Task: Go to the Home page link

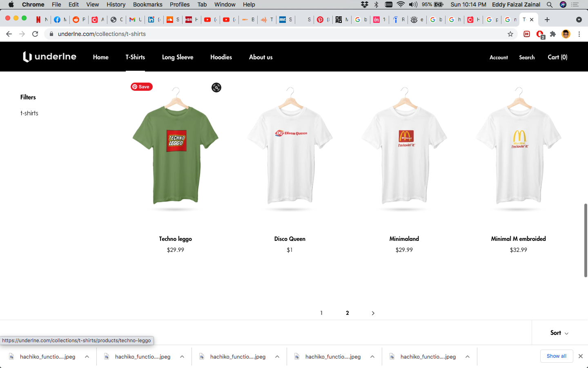Action: click(101, 57)
